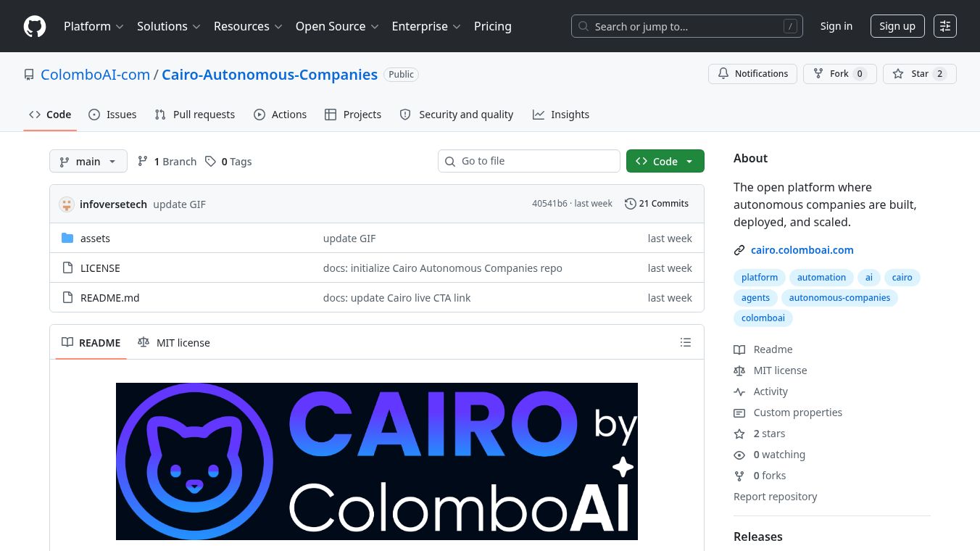Switch to the Security and quality tab

point(457,115)
